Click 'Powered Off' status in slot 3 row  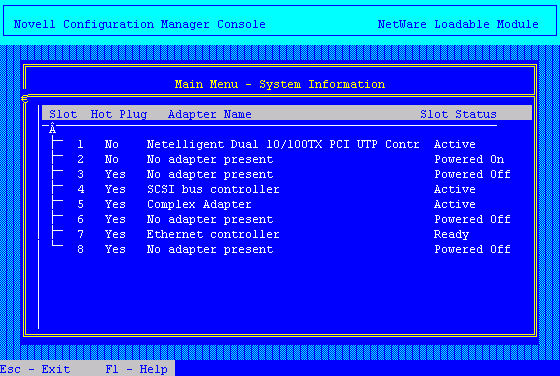point(472,174)
